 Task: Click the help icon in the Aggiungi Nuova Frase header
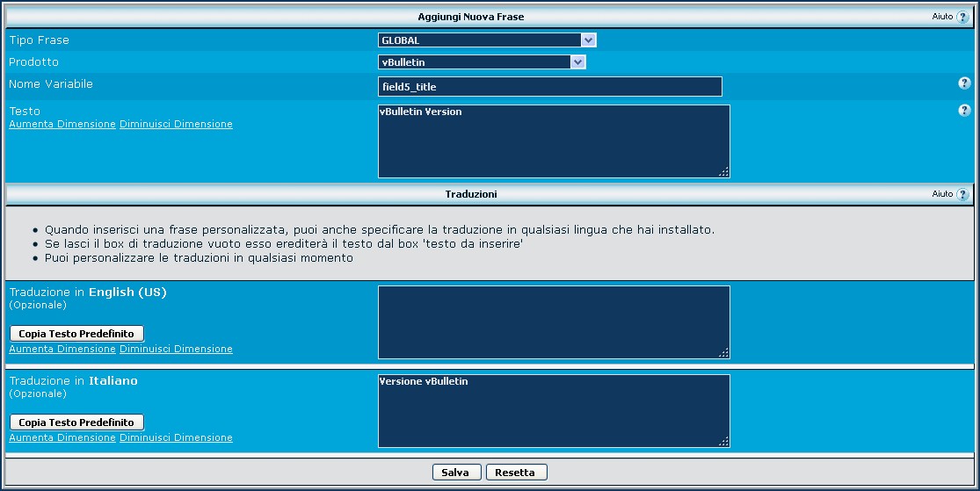coord(962,17)
